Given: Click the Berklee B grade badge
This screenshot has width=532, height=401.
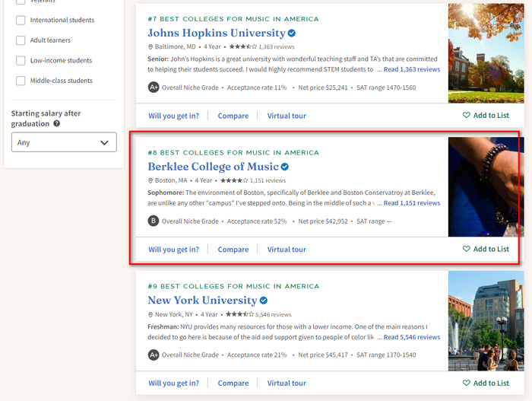Looking at the screenshot, I should click(x=154, y=221).
